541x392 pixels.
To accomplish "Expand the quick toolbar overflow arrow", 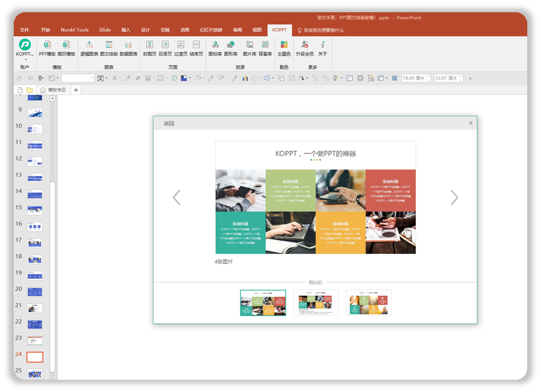I will click(x=470, y=78).
